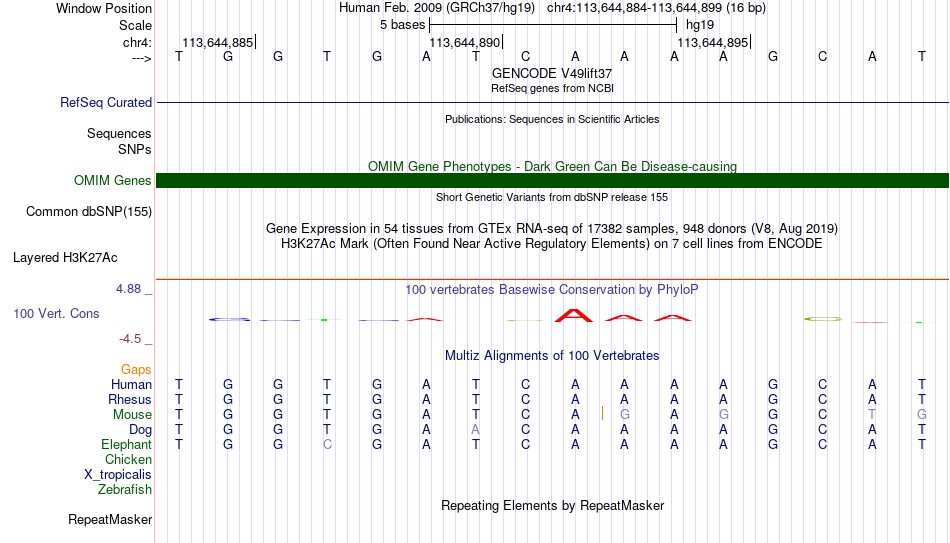Click the 4.88 PhyloP upper limit value
The width and height of the screenshot is (950, 543).
point(128,289)
